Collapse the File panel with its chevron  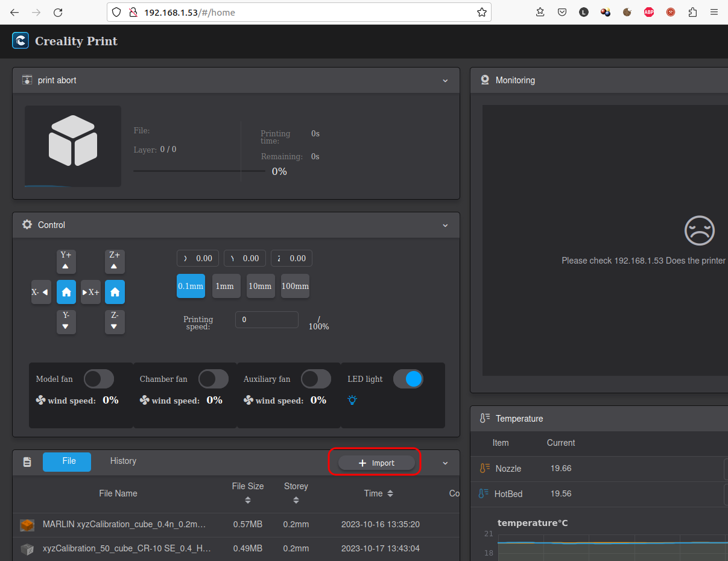pos(445,463)
